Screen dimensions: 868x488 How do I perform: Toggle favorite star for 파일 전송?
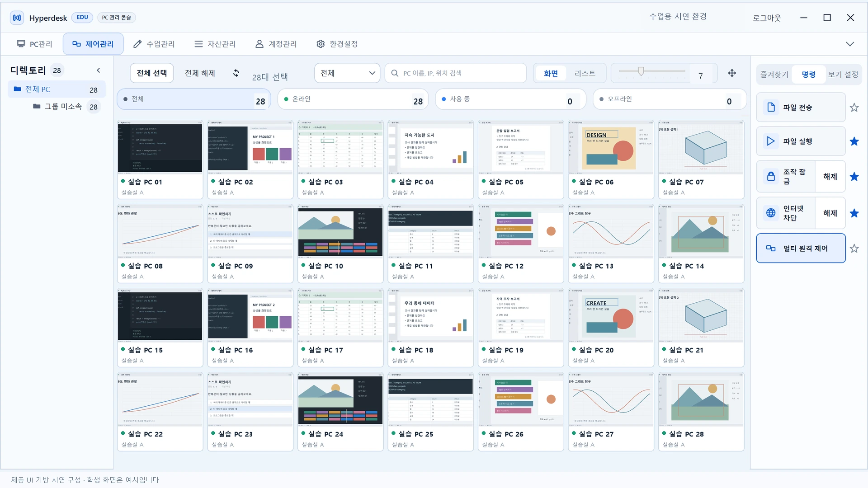point(854,108)
